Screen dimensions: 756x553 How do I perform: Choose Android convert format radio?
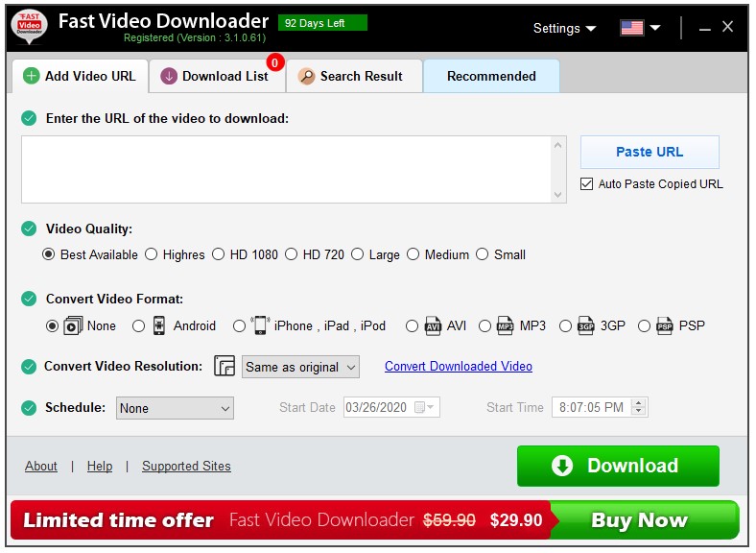pyautogui.click(x=139, y=326)
